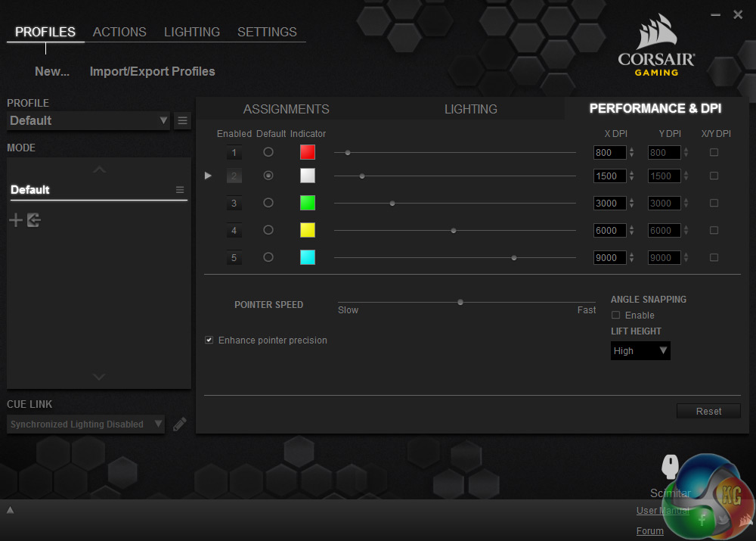The width and height of the screenshot is (756, 541).
Task: Change the yellow indicator color swatch
Action: coord(308,230)
